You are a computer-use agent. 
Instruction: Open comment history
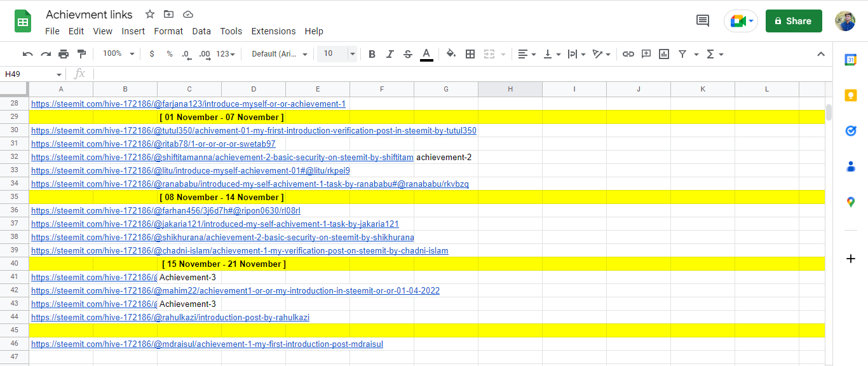[703, 21]
